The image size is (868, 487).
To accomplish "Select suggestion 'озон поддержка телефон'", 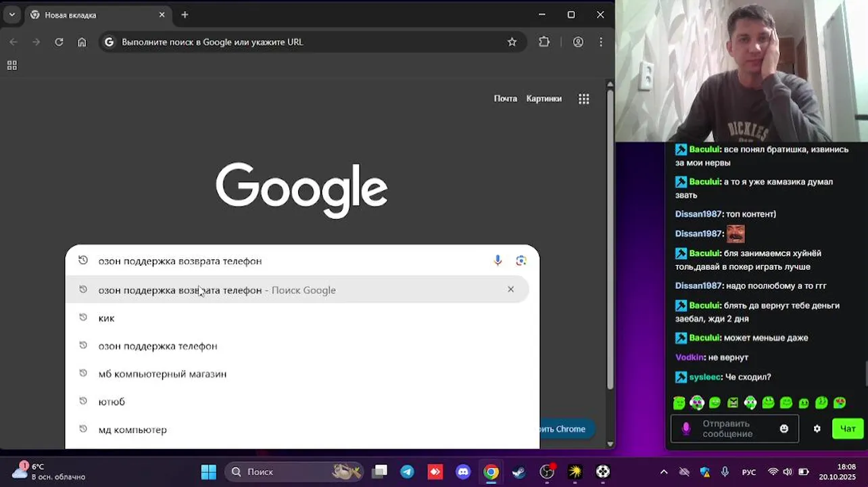I will pyautogui.click(x=297, y=346).
